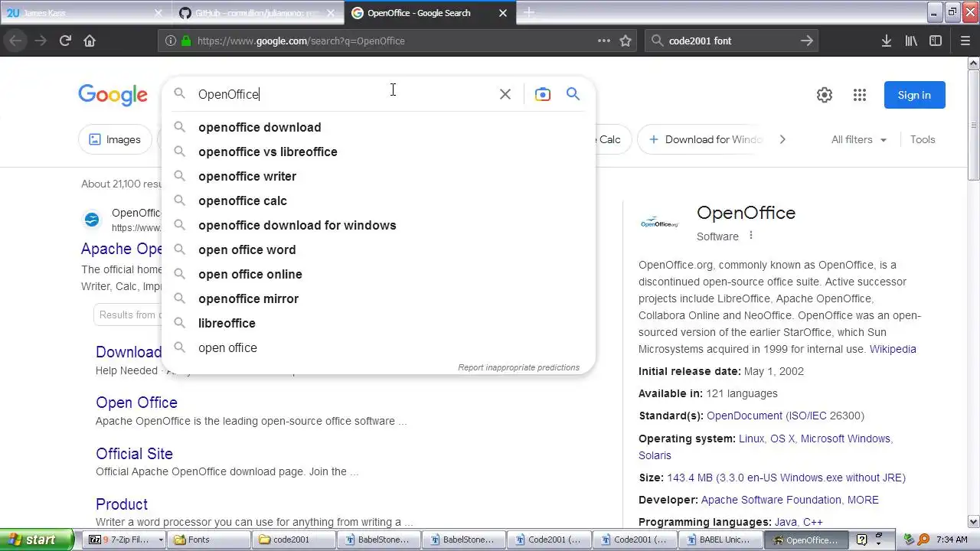Screen dimensions: 980x551
Task: Switch to BABEL Unic... taskbar window
Action: (x=722, y=540)
